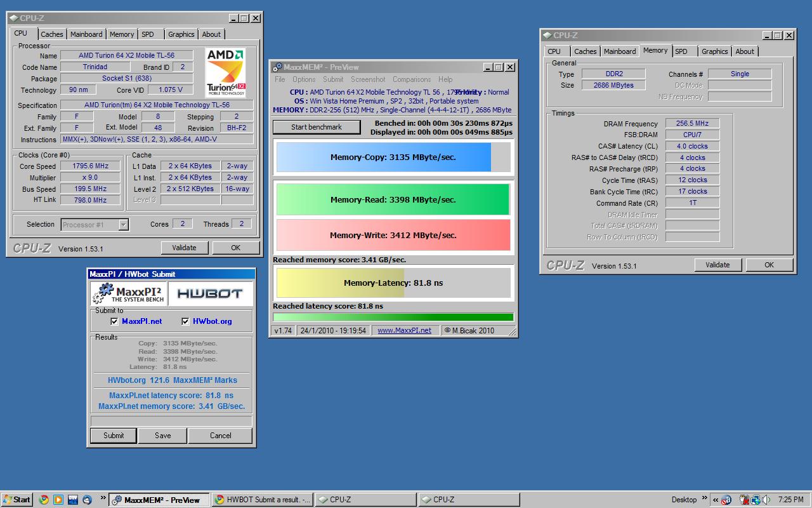Click the resize grip of MaxxMEM² window
The image size is (812, 508).
pos(513,331)
